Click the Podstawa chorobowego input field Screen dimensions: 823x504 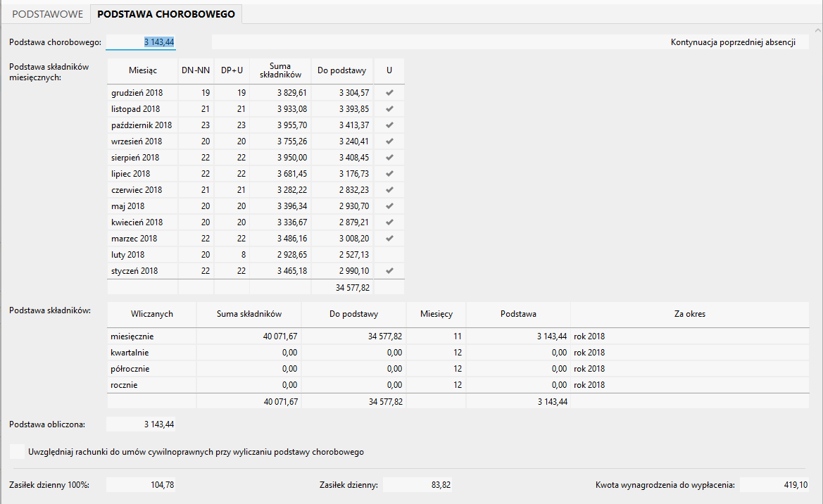tap(141, 42)
